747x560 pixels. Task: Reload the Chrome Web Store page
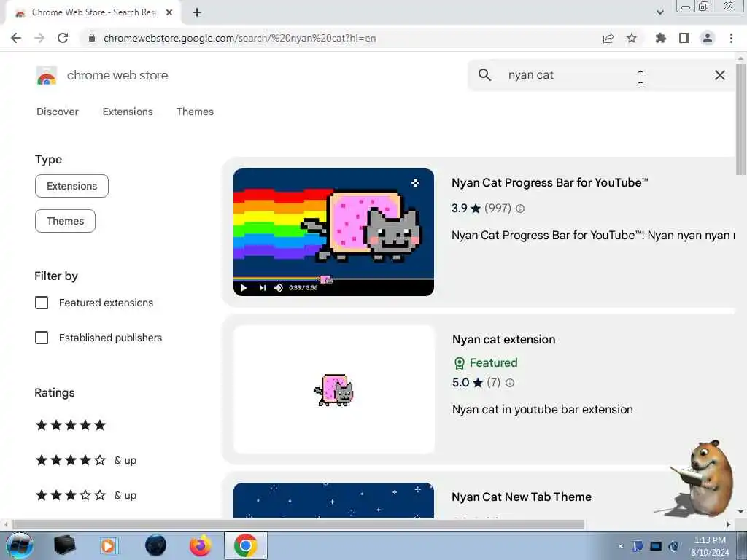coord(63,38)
